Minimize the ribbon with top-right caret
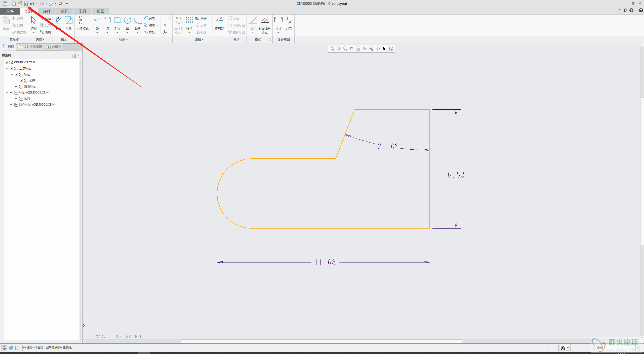644x354 pixels. [x=620, y=10]
